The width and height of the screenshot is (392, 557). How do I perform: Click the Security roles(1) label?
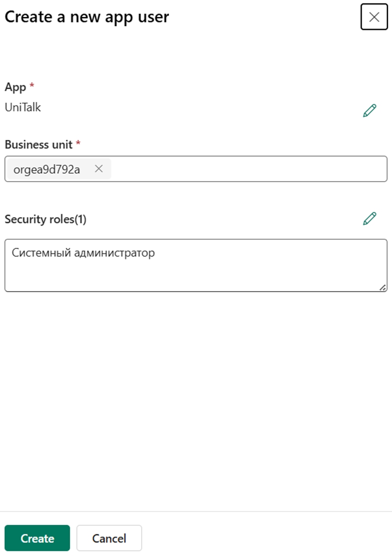[x=46, y=219]
